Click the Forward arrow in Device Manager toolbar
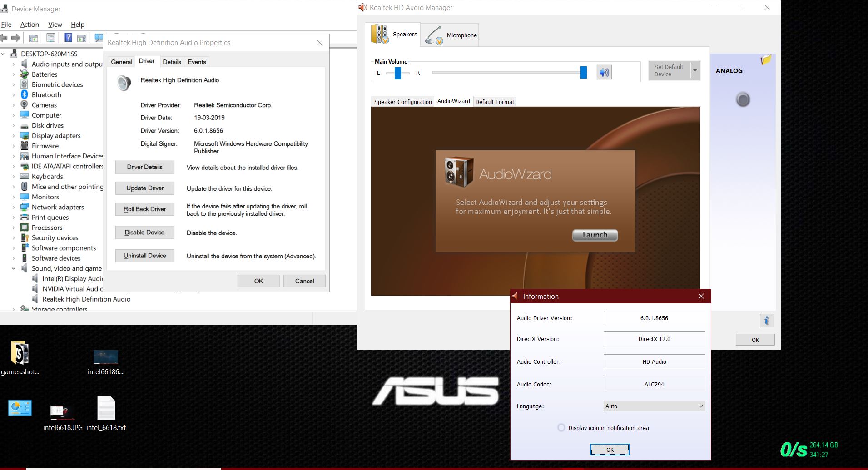Screen dimensions: 868x470 tap(16, 38)
